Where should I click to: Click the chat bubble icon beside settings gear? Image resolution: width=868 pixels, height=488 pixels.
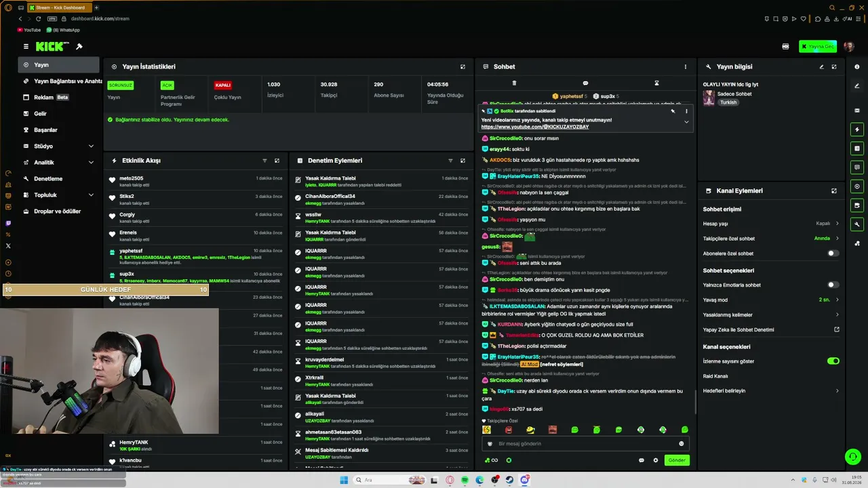(x=642, y=460)
